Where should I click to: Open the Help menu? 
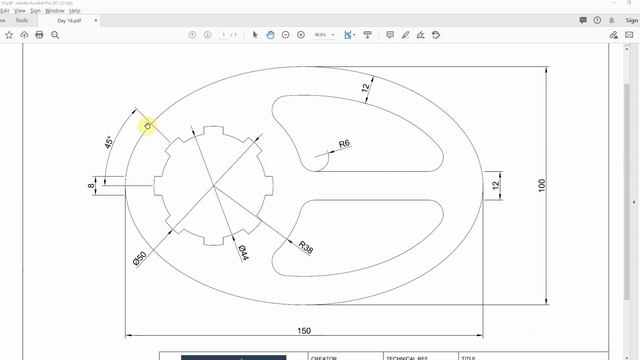click(x=74, y=11)
